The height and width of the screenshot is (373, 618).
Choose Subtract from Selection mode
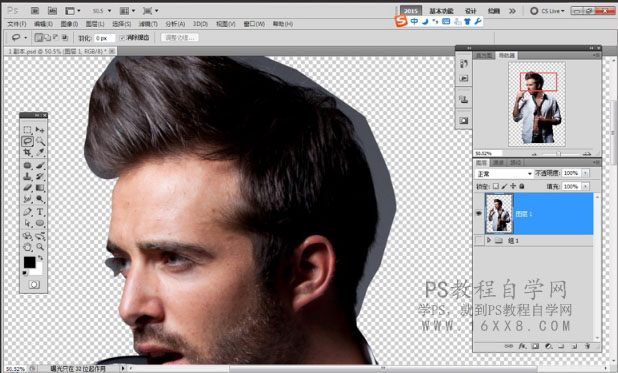click(x=56, y=38)
